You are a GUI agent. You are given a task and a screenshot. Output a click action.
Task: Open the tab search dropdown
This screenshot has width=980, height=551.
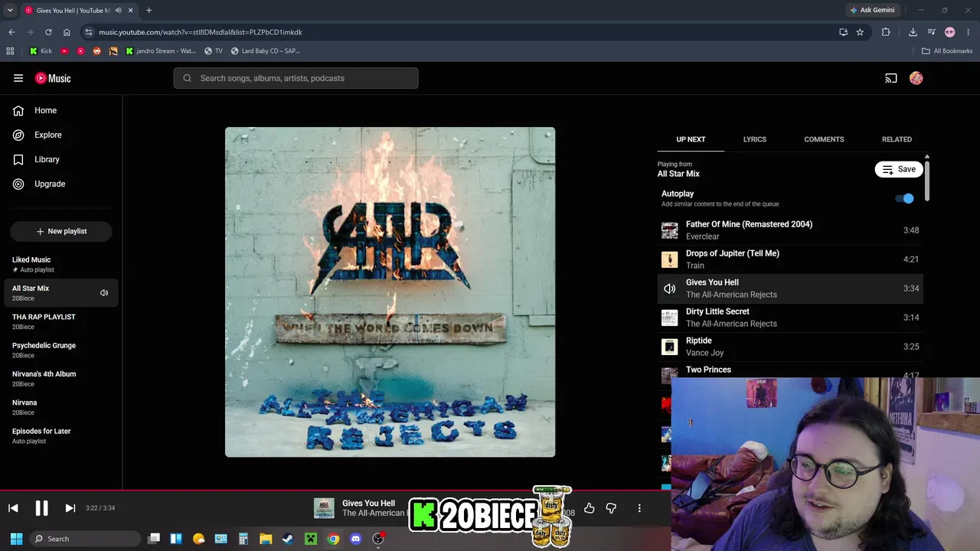10,10
